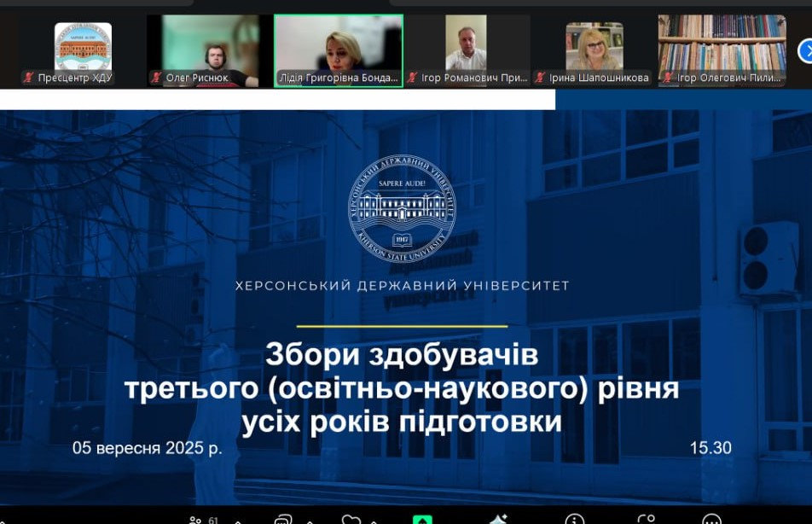Open the Chat panel icon

pos(283,520)
